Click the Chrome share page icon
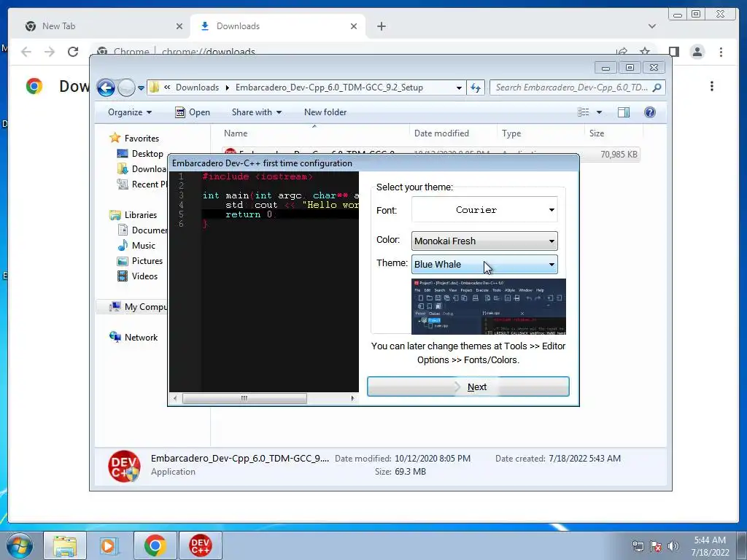The width and height of the screenshot is (747, 560). coord(622,50)
